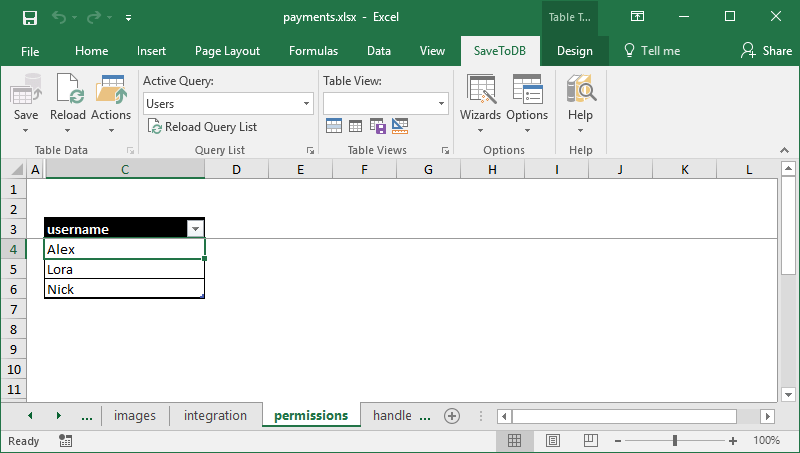800x453 pixels.
Task: Switch to Page Layout view icon
Action: pos(553,440)
